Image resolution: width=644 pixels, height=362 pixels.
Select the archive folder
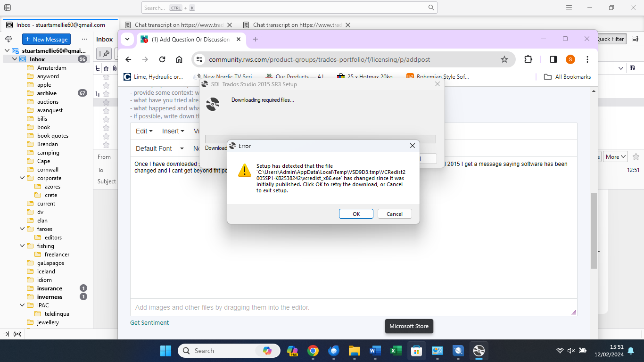(x=47, y=93)
